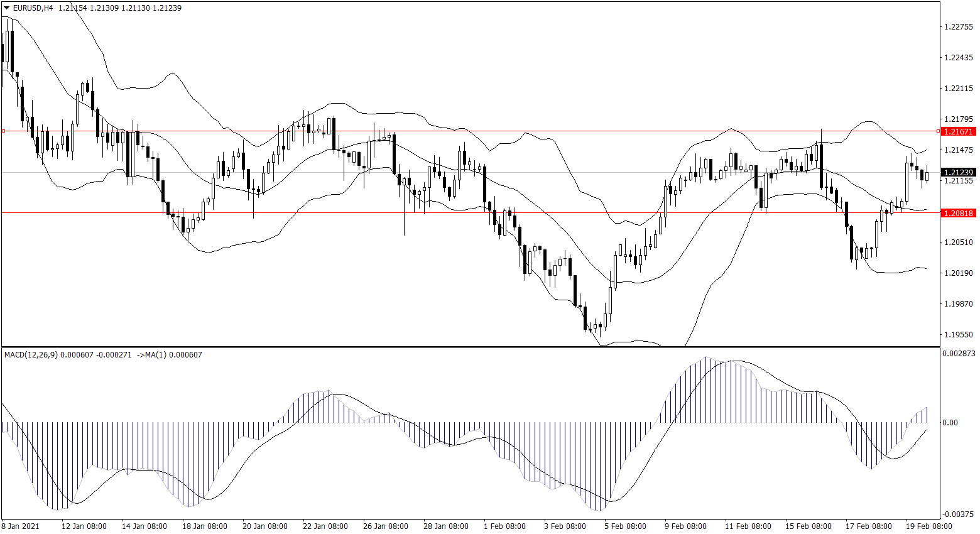The width and height of the screenshot is (980, 534).
Task: Click the divider between chart and MACD panel
Action: tap(471, 347)
